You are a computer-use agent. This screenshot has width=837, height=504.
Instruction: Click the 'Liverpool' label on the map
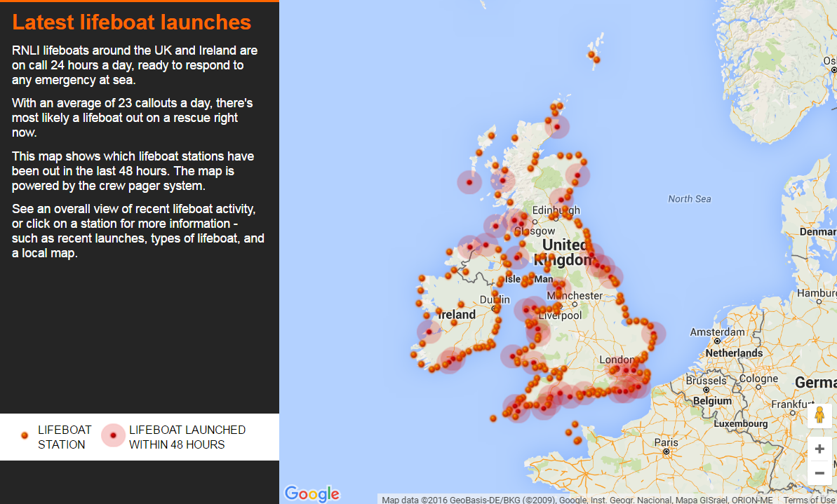click(559, 315)
